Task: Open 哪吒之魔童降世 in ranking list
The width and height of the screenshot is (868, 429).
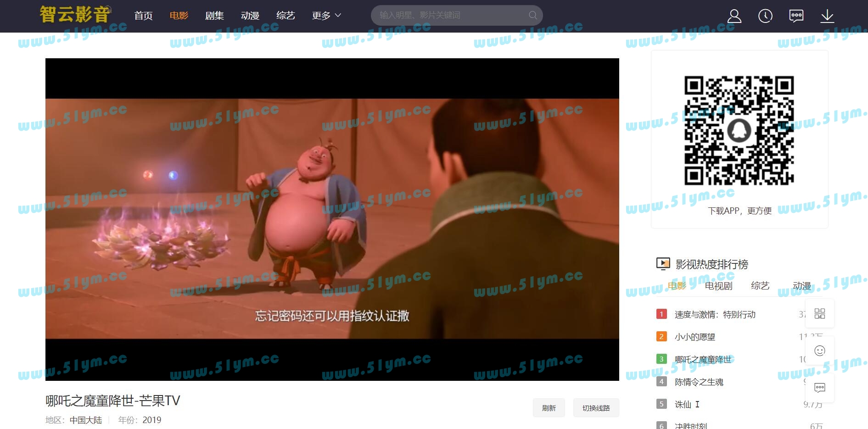Action: click(x=703, y=359)
